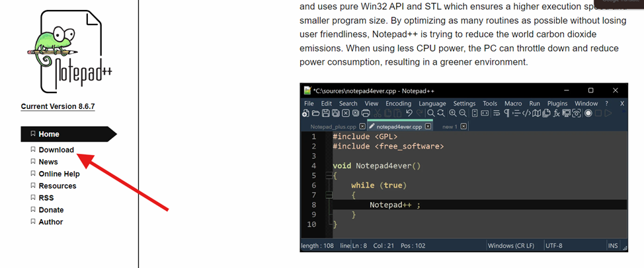Click the Save All toolbar icon
This screenshot has width=644, height=268.
click(335, 113)
